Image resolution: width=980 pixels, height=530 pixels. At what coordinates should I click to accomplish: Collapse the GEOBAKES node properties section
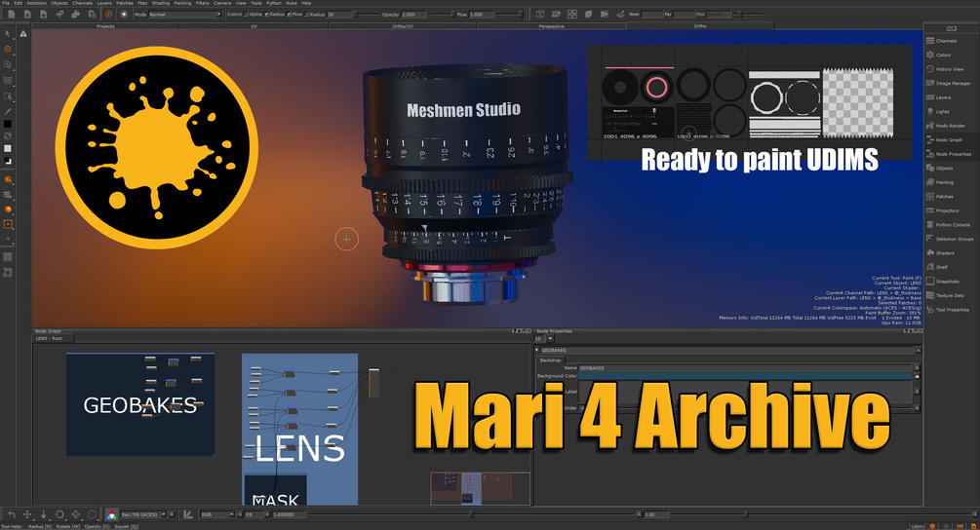pos(537,350)
